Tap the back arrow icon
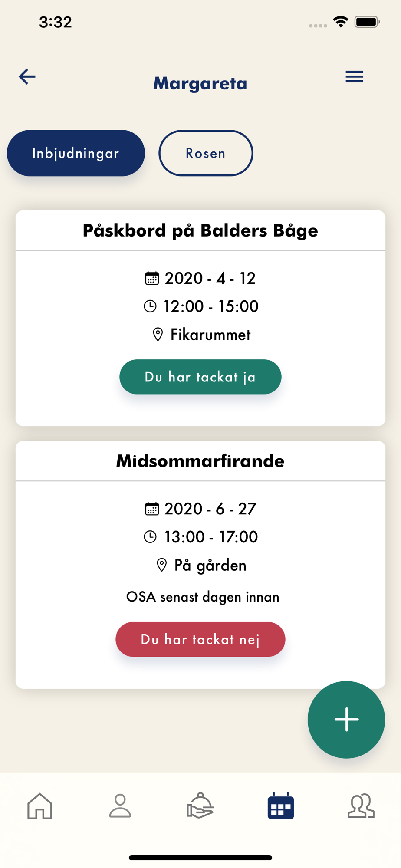Image resolution: width=401 pixels, height=868 pixels. pyautogui.click(x=27, y=77)
